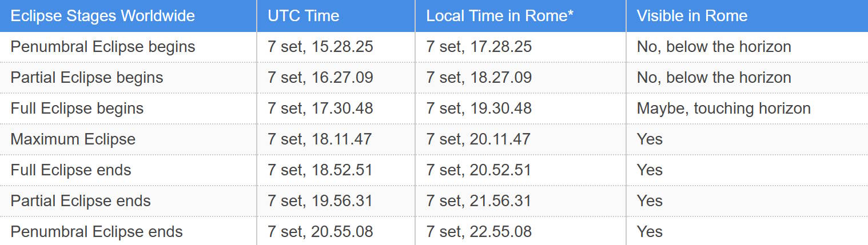Click the Eclipse Stages Worldwide column header
The image size is (868, 245).
tap(103, 15)
